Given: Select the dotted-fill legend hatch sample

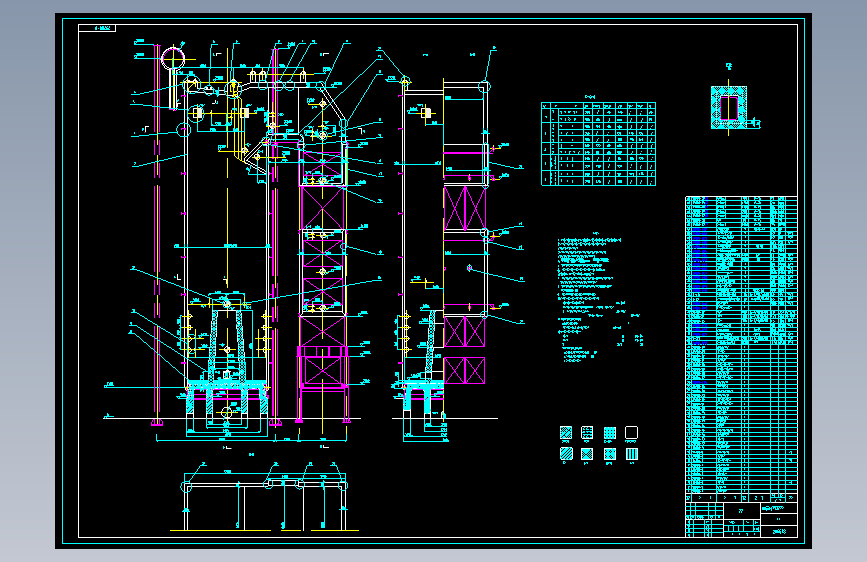Looking at the screenshot, I should coord(609,432).
